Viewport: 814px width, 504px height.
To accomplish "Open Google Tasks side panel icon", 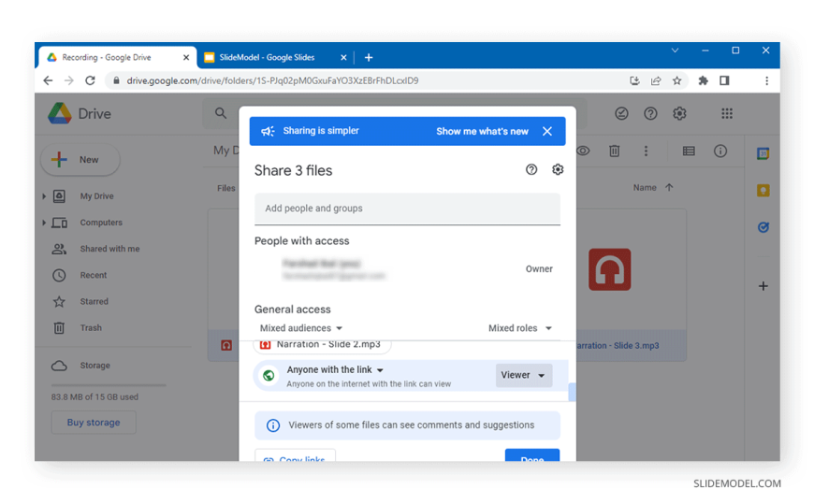I will [x=763, y=227].
